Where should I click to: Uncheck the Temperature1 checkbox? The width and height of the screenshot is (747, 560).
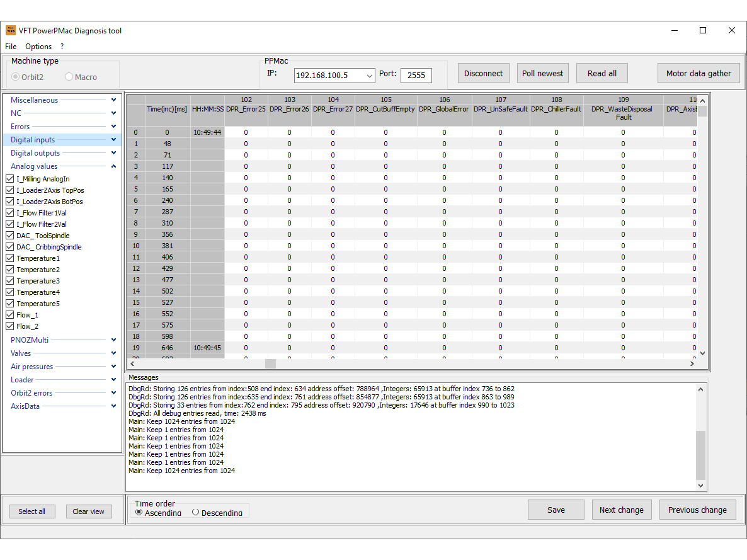9,258
